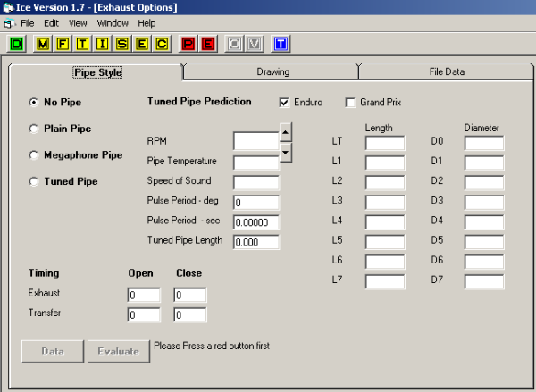Click the green D toolbar icon
The width and height of the screenshot is (536, 392).
coord(17,42)
